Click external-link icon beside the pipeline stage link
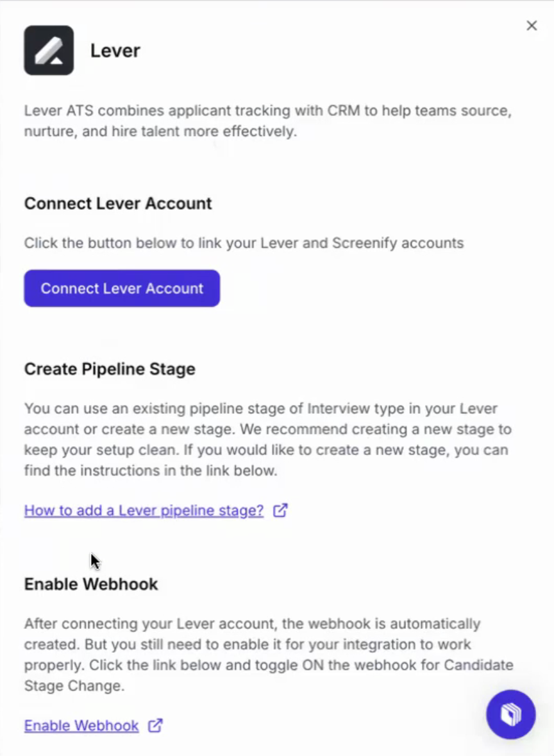 [x=280, y=510]
